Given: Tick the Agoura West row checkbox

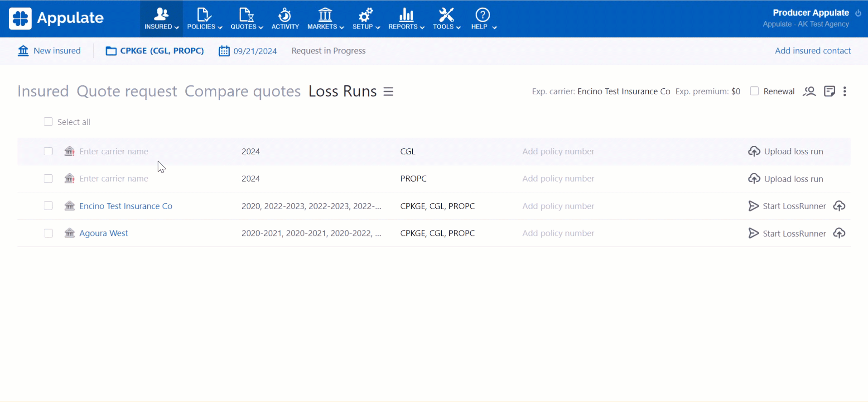Looking at the screenshot, I should click(48, 233).
